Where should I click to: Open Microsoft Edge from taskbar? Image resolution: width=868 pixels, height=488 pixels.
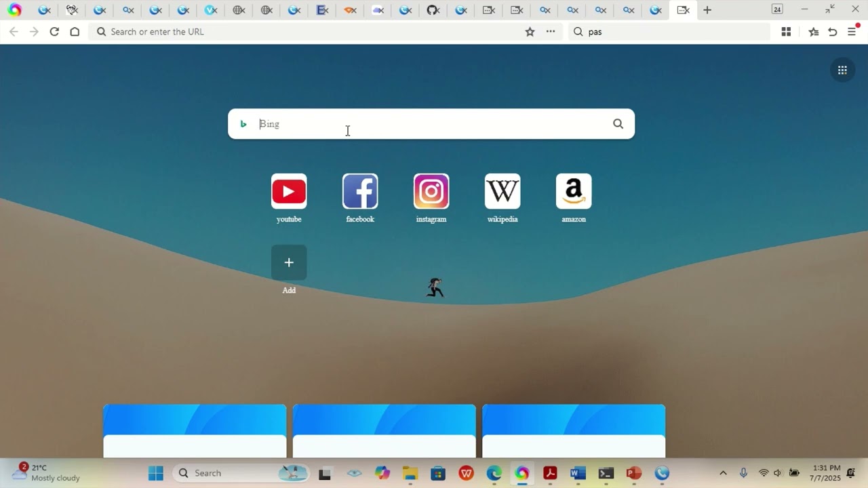click(494, 473)
